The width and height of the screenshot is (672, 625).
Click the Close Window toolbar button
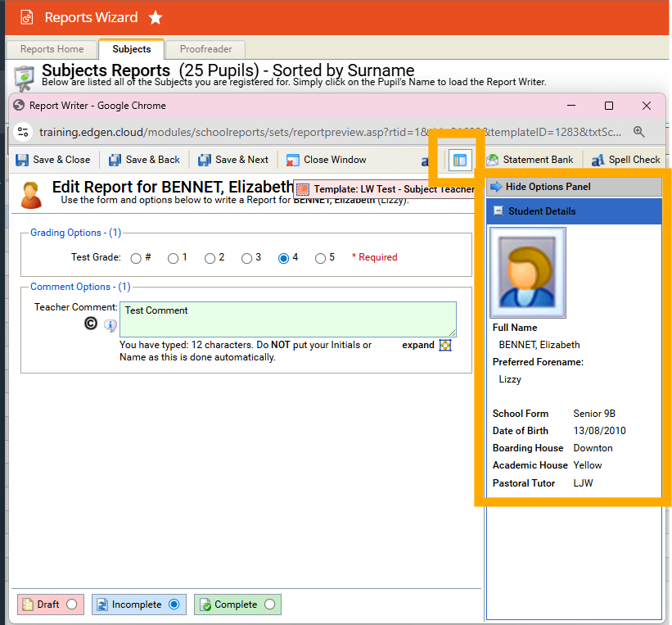[x=326, y=160]
